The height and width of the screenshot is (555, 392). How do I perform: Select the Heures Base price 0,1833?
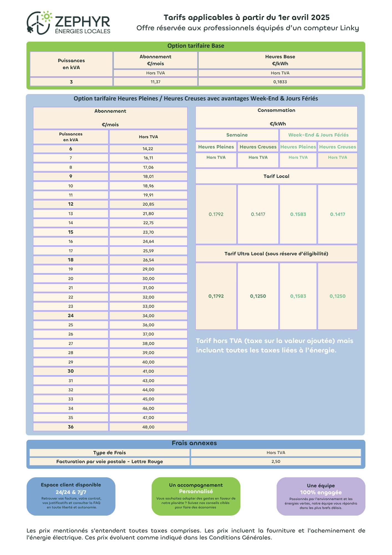click(280, 82)
